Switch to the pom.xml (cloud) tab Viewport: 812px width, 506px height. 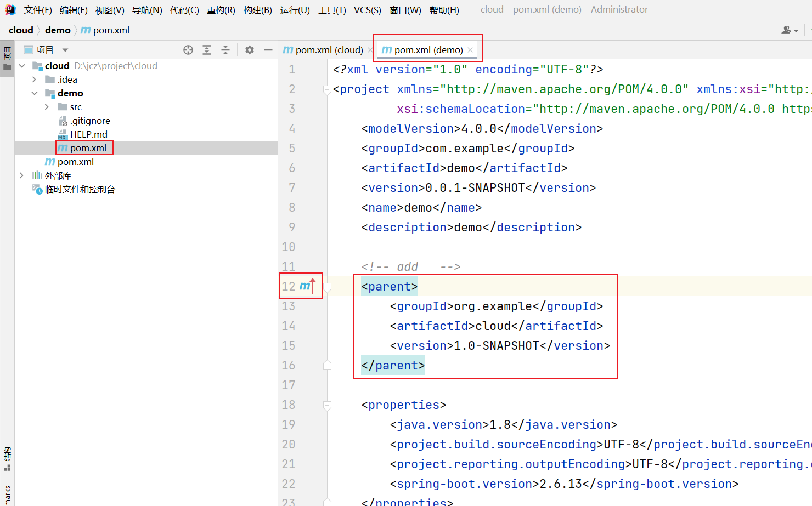pos(323,50)
